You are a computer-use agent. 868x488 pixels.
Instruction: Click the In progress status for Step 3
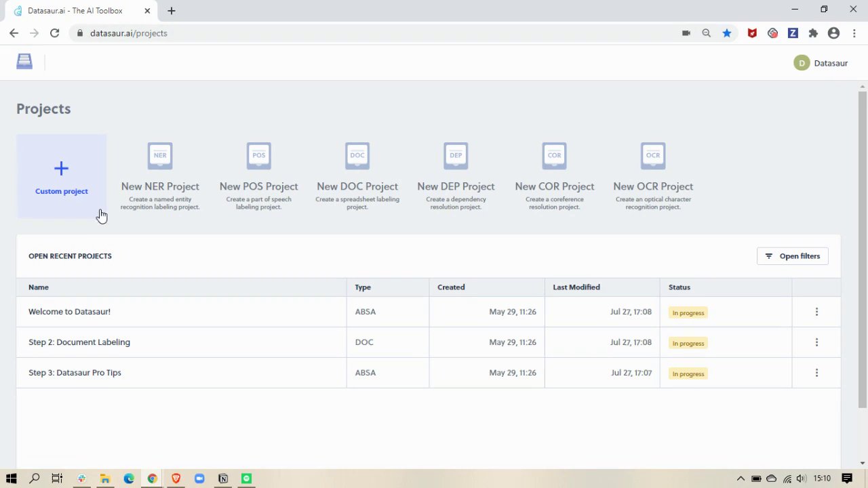click(688, 373)
